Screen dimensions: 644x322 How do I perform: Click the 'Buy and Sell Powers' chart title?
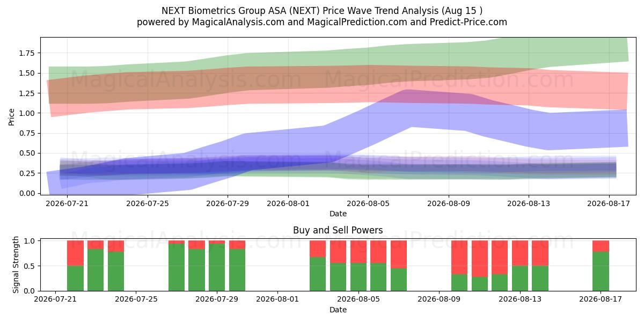coord(338,230)
